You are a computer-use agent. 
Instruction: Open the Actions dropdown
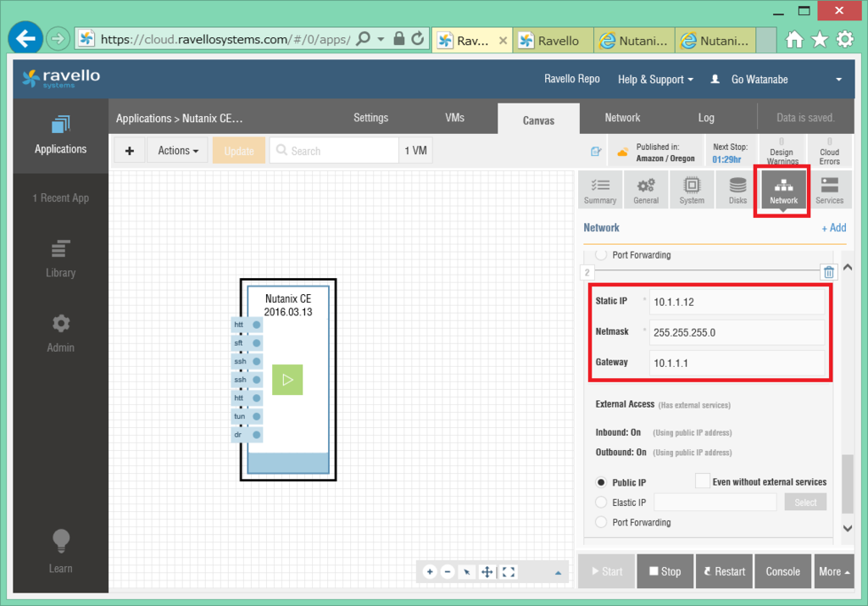(178, 151)
